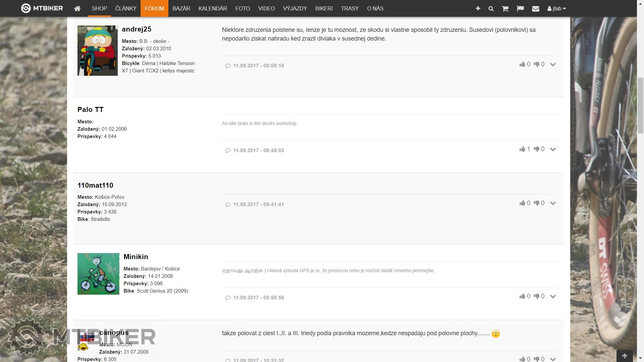Viewport: 644px width, 362px height.
Task: Expand options chevron on andrej25's post
Action: pos(553,64)
